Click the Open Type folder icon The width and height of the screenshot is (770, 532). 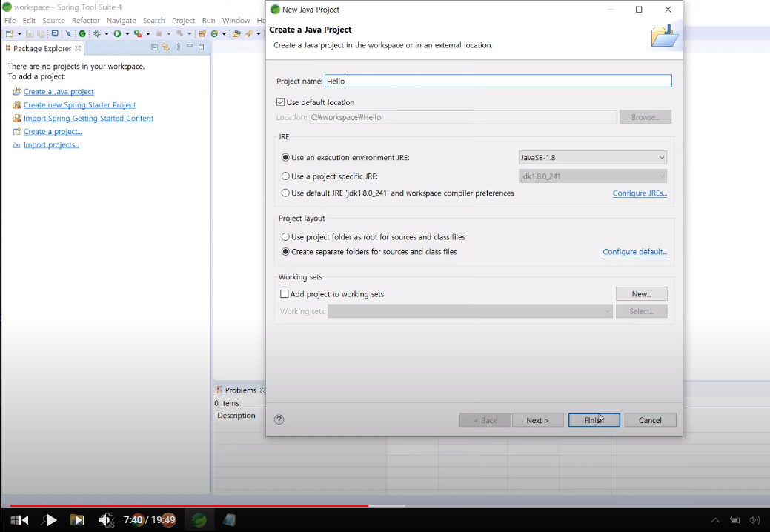pyautogui.click(x=236, y=34)
